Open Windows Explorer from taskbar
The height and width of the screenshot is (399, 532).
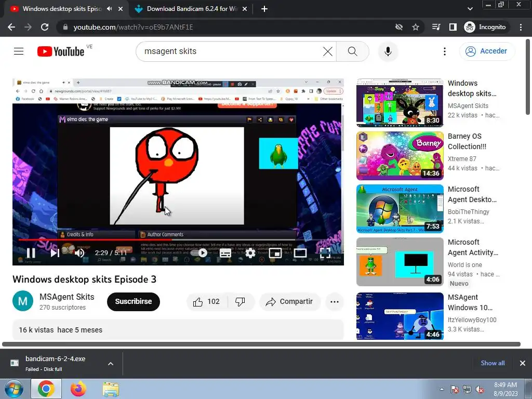(x=111, y=390)
